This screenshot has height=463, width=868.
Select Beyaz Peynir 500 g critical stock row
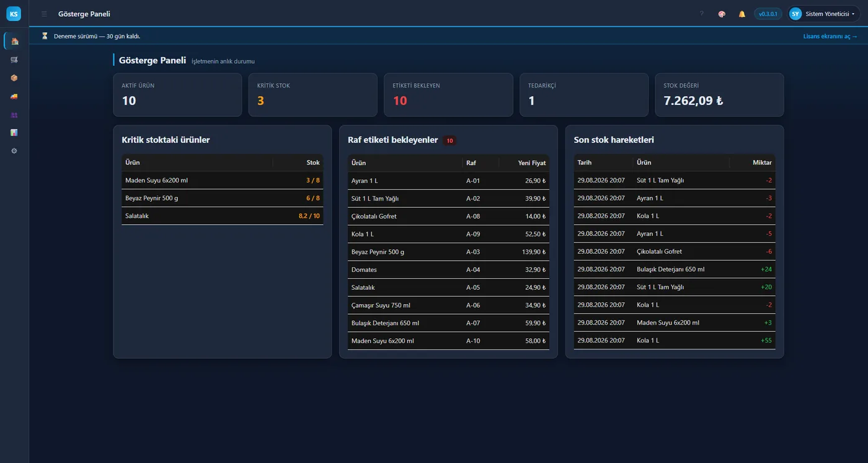click(223, 198)
